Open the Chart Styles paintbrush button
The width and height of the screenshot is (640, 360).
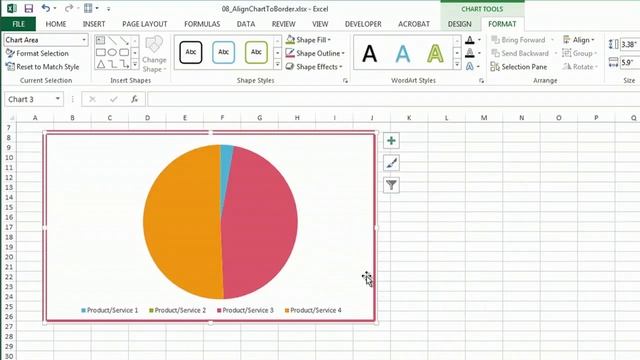(391, 163)
